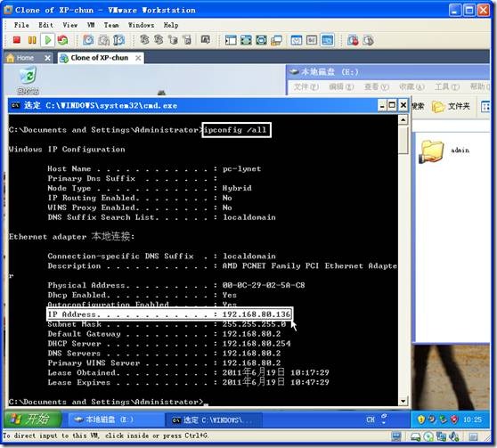Click the Recycle Bin desktop icon
497x448 pixels.
[28, 80]
